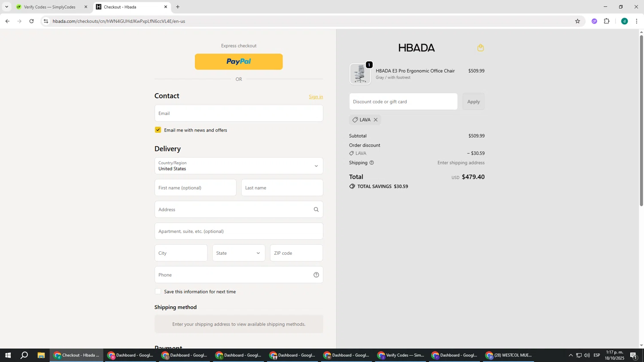Pay with the PayPal express button
The height and width of the screenshot is (362, 644).
239,62
